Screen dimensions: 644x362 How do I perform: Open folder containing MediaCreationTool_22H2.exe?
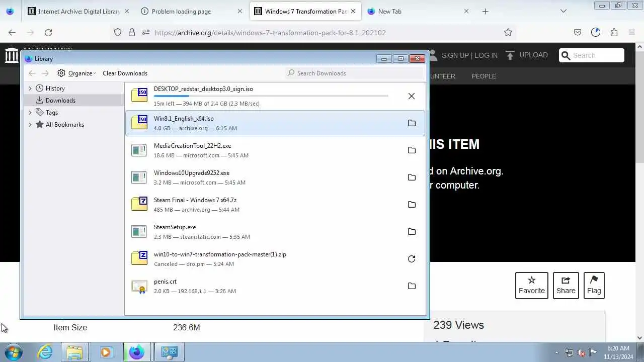point(412,150)
